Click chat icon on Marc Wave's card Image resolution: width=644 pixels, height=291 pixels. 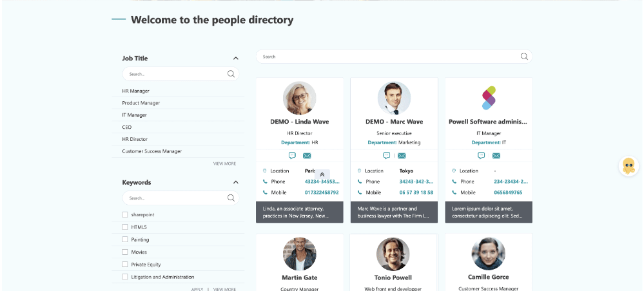387,156
